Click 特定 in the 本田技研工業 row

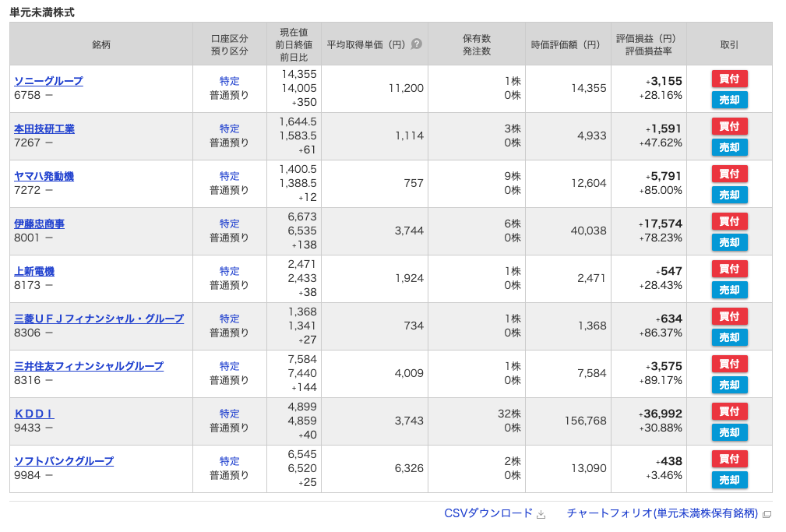[x=229, y=129]
